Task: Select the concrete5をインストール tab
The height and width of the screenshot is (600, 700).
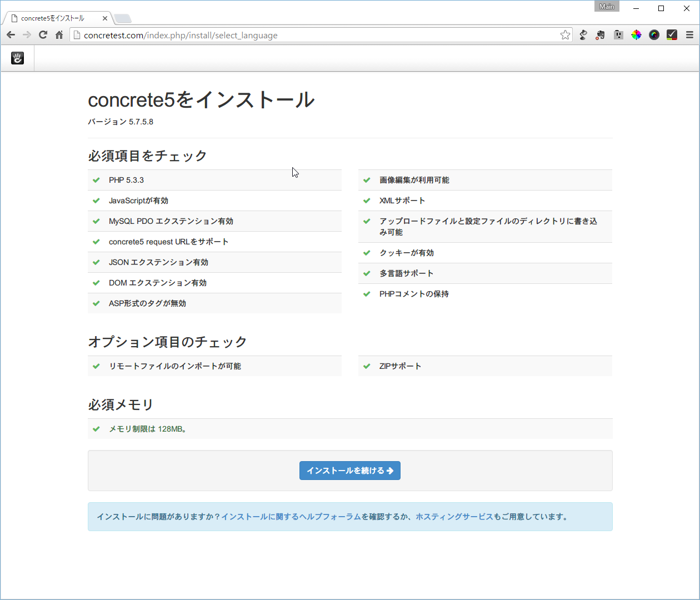Action: 57,18
